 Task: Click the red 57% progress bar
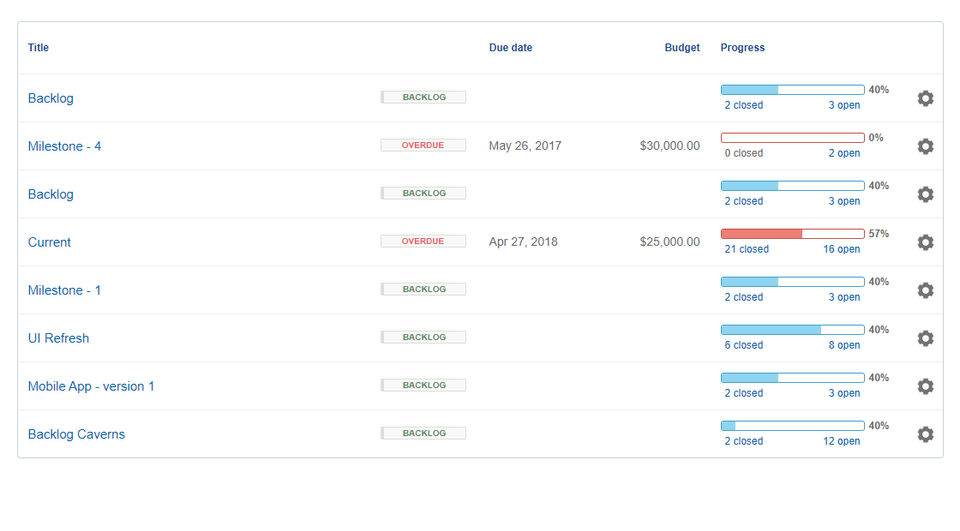click(x=792, y=233)
